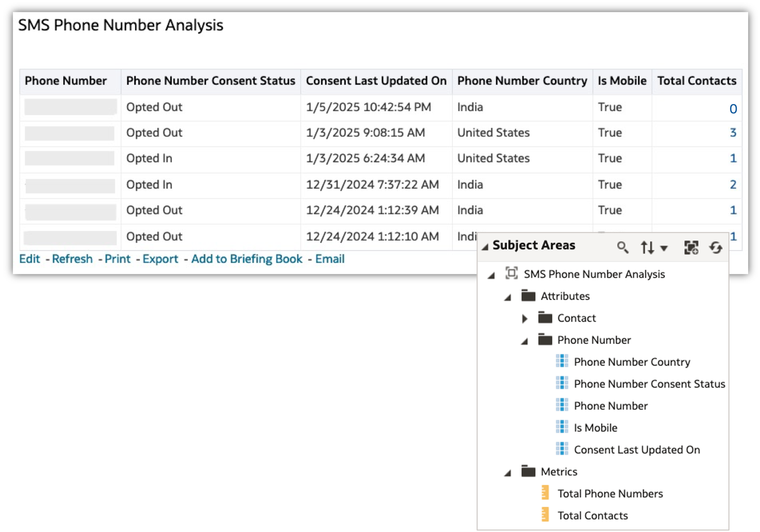This screenshot has width=760, height=532.
Task: Click the Phone Number Consent Status header
Action: click(x=210, y=81)
